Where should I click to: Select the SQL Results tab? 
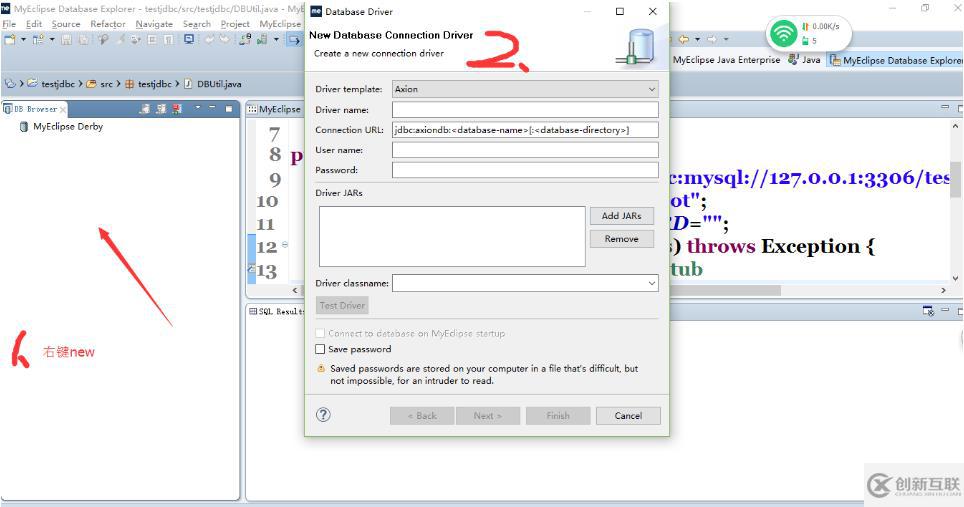tap(276, 312)
